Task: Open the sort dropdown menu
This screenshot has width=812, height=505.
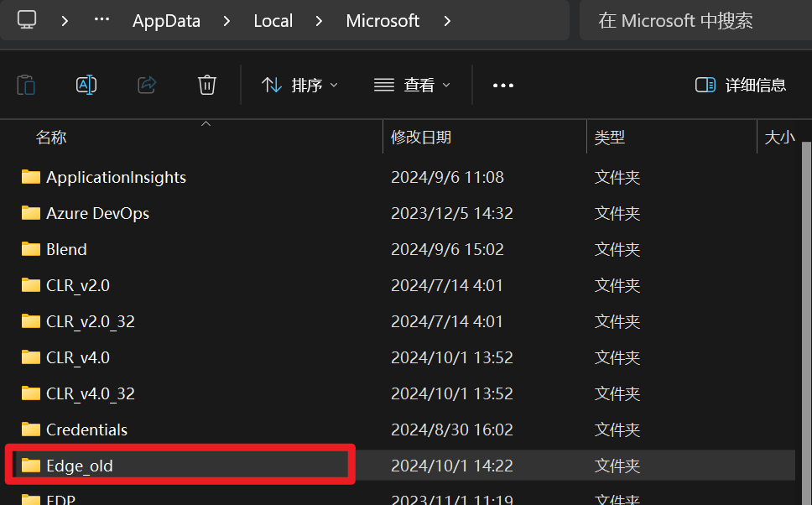Action: (299, 85)
